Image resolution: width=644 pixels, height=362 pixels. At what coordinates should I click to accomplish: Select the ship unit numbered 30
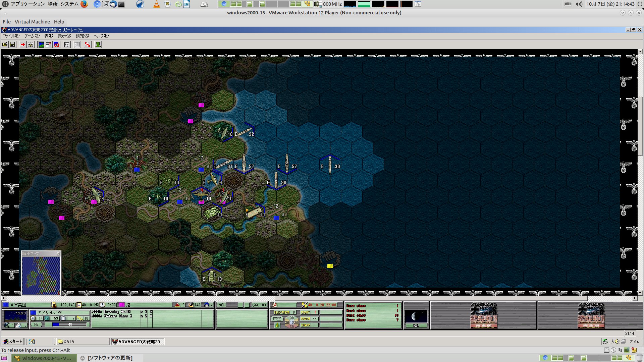276,181
